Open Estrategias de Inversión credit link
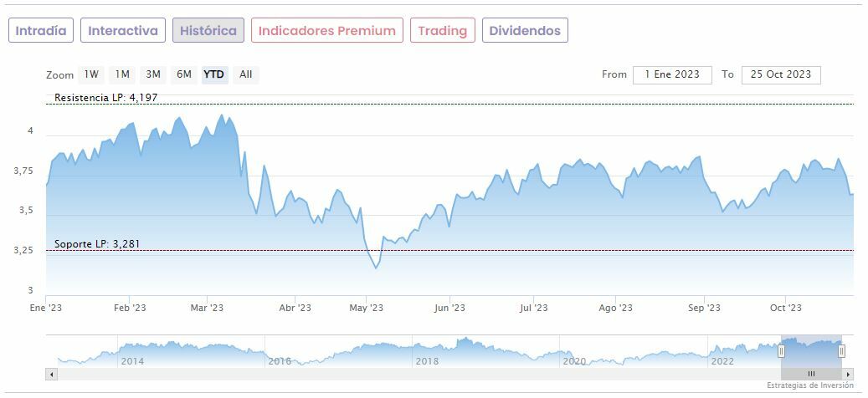Screen dimensions: 868x398 pyautogui.click(x=810, y=385)
